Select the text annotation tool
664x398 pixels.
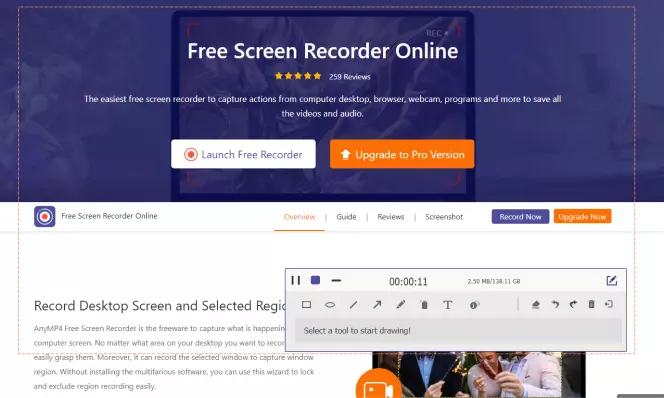pyautogui.click(x=448, y=305)
